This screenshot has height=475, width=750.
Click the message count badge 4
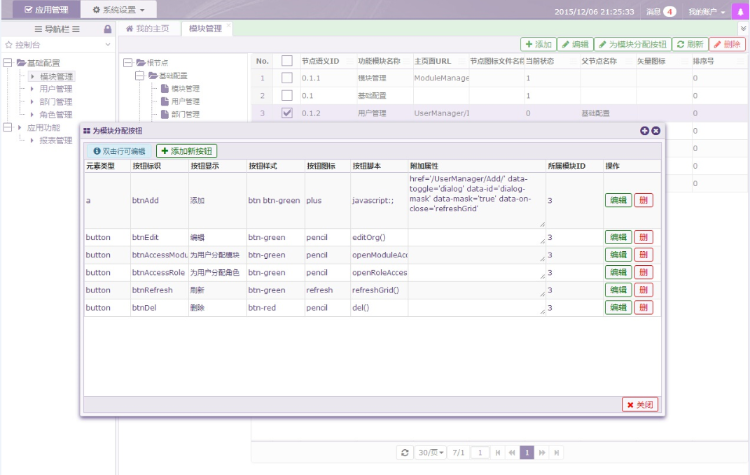coord(669,11)
